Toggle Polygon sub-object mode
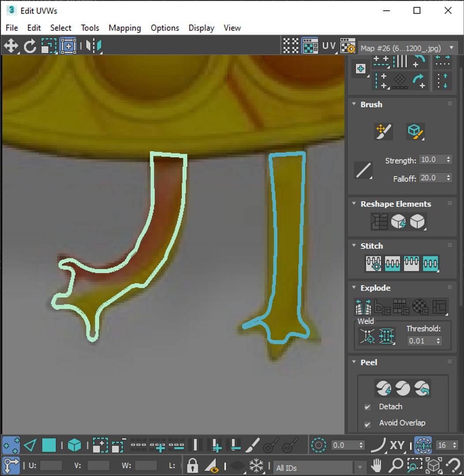Screen dimensions: 464x476 49,445
